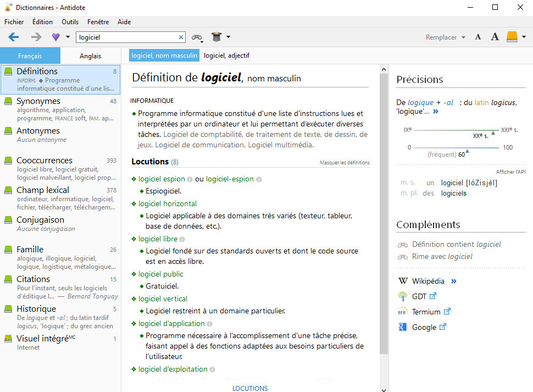Click the binoculars search criteria icon
This screenshot has width=533, height=392.
197,37
